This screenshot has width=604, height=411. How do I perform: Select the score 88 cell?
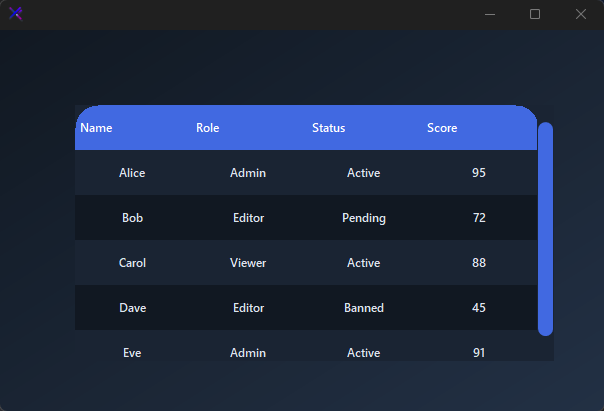pos(479,263)
